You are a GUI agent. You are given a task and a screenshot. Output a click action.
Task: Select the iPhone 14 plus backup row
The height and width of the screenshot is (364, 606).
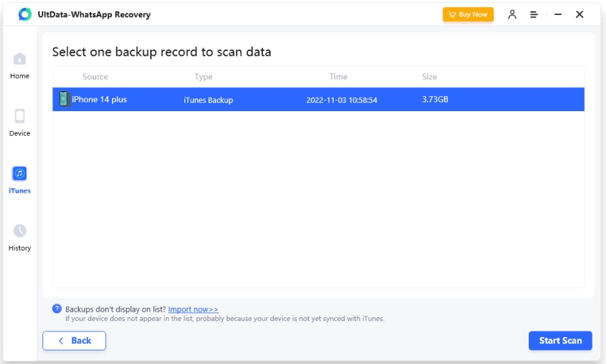(318, 99)
